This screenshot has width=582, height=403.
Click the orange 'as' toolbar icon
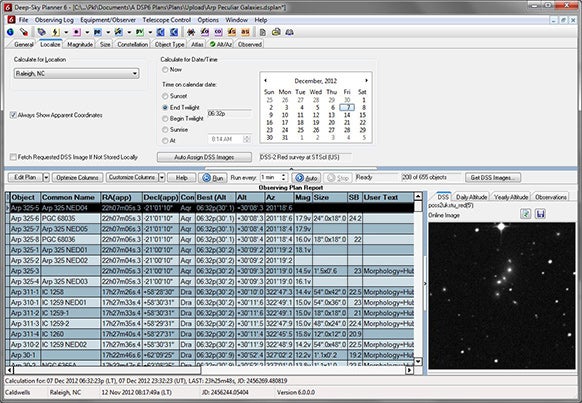245,32
